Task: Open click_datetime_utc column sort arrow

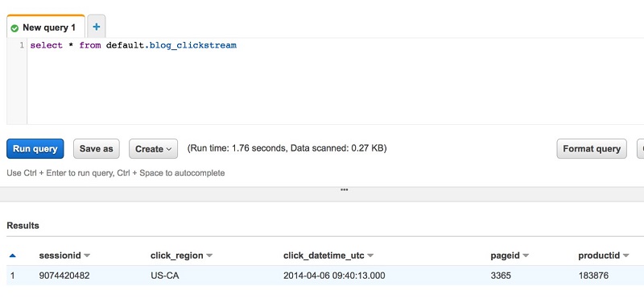Action: point(370,255)
